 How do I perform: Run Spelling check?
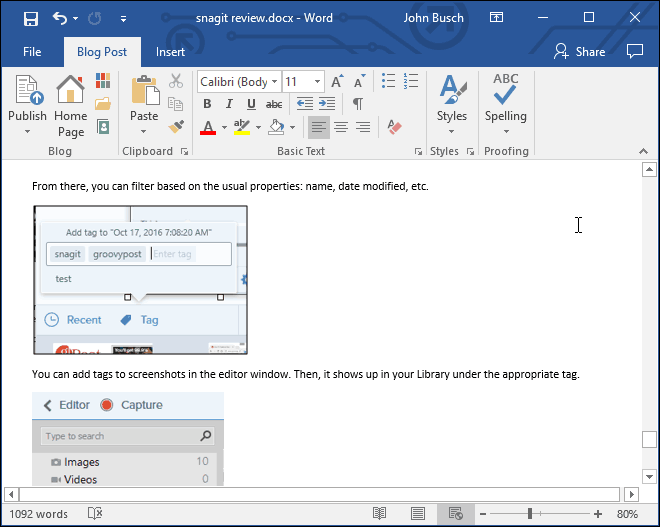506,103
